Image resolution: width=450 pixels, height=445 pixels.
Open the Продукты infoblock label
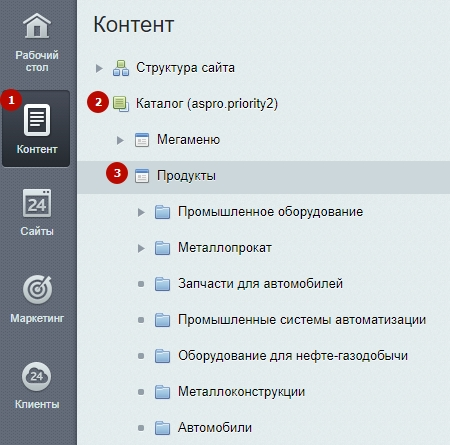(186, 176)
